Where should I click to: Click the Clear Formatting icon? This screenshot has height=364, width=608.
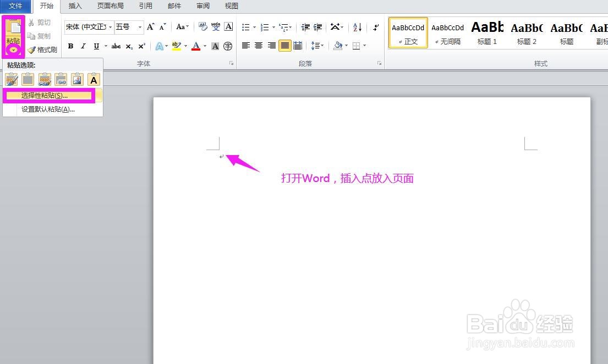coord(203,26)
